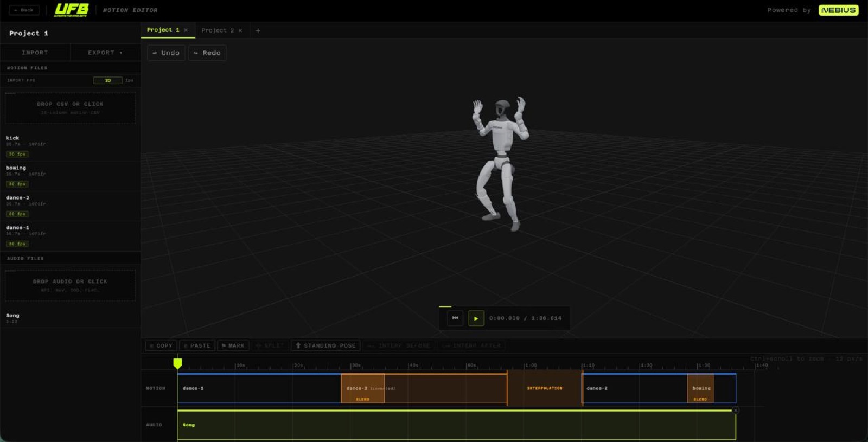
Task: Click the Back button in header
Action: coord(24,10)
